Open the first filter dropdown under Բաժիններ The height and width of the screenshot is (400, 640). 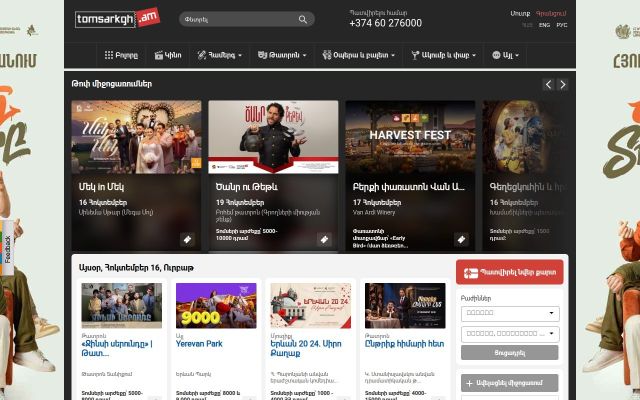coord(510,313)
